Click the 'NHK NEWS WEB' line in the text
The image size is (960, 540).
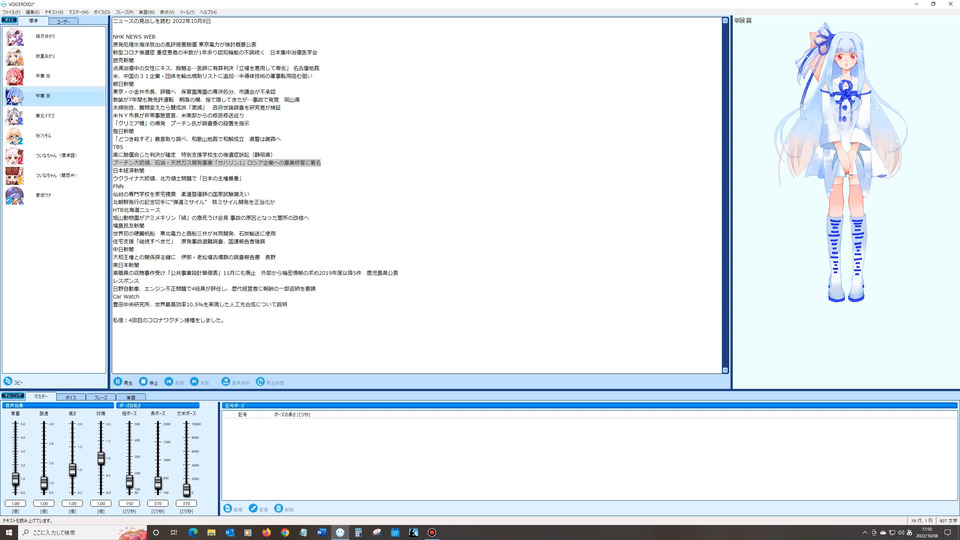pyautogui.click(x=134, y=37)
